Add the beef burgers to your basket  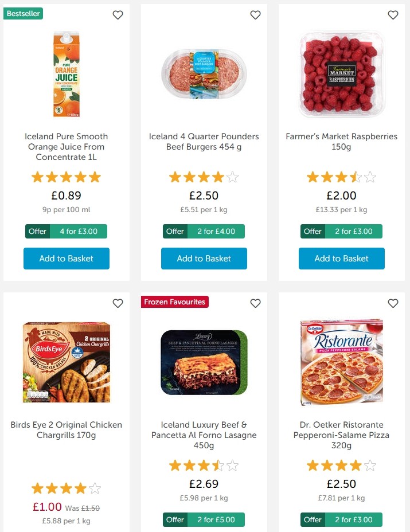[x=204, y=259]
